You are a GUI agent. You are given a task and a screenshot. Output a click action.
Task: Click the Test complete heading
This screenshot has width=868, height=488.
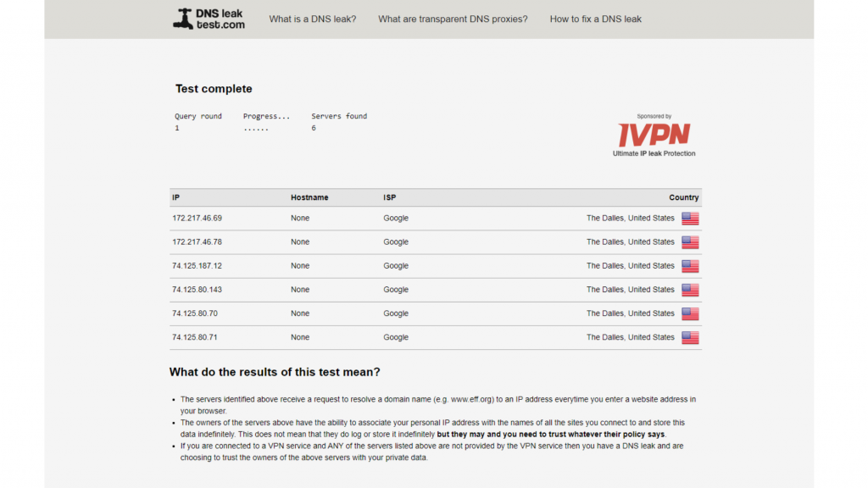click(x=214, y=88)
